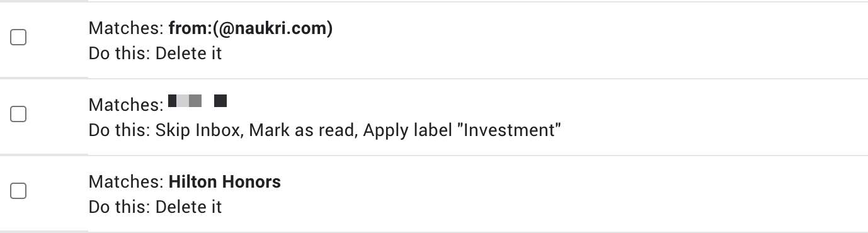Tick the checkbox for the Investment label filter

(x=18, y=115)
